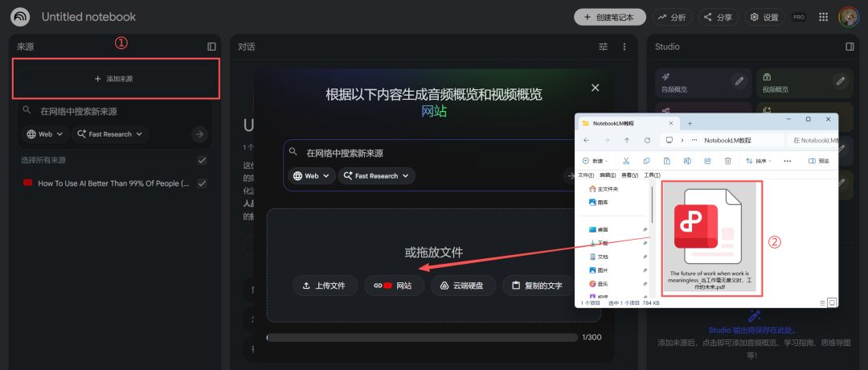Image resolution: width=868 pixels, height=370 pixels.
Task: Edit the 视频概览 video overview card
Action: [x=840, y=81]
